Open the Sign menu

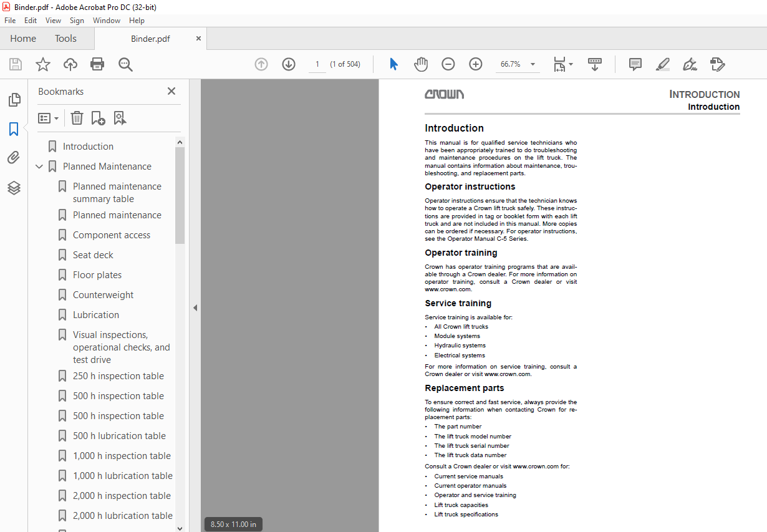tap(77, 21)
